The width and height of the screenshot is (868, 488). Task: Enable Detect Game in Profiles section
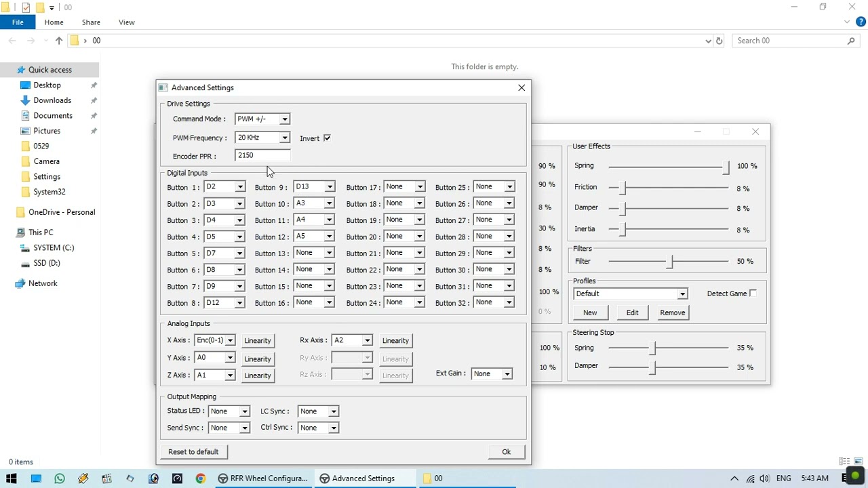coord(754,293)
